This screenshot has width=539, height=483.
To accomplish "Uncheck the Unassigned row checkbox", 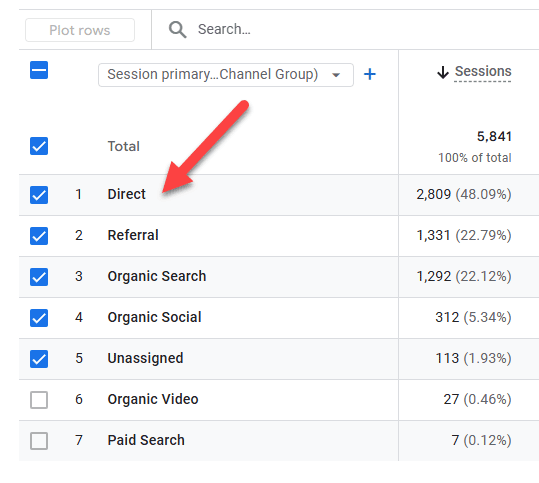I will coord(39,359).
